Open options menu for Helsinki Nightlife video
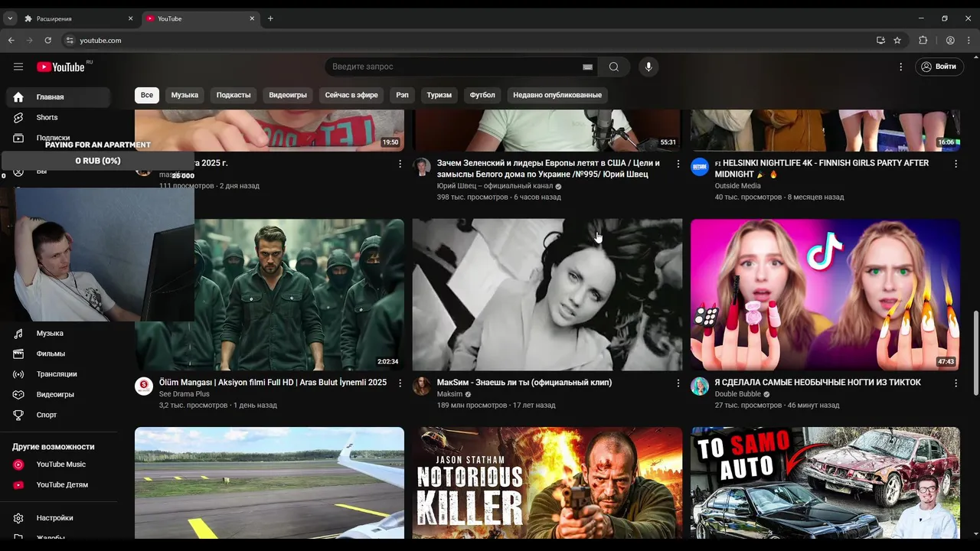This screenshot has height=551, width=980. pos(955,164)
